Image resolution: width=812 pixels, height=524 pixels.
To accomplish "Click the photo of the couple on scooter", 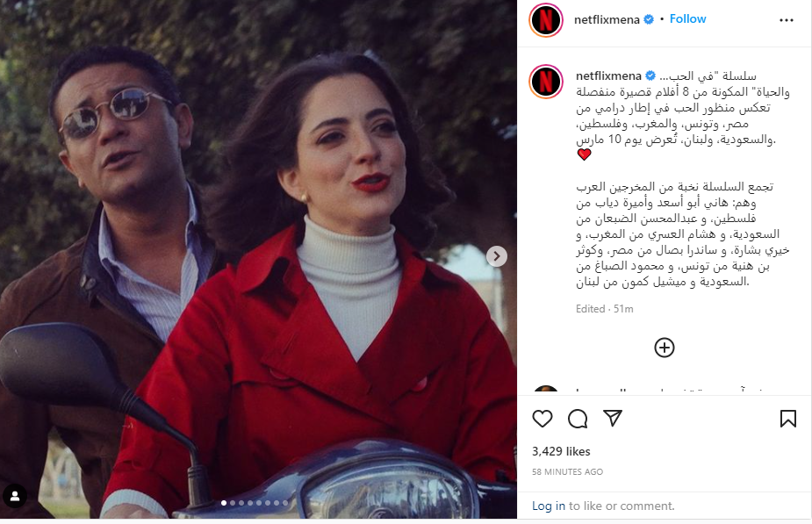I will [x=258, y=259].
